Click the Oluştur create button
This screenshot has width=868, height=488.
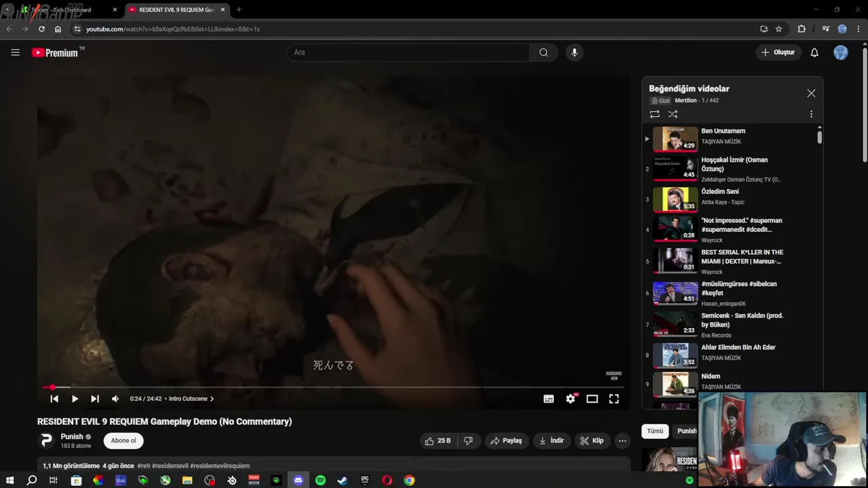tap(778, 52)
